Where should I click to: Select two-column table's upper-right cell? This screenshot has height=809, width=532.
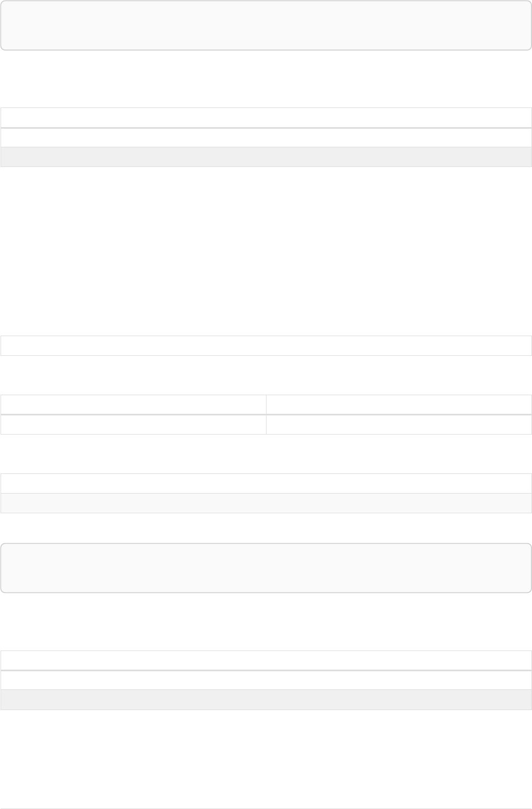tap(398, 404)
